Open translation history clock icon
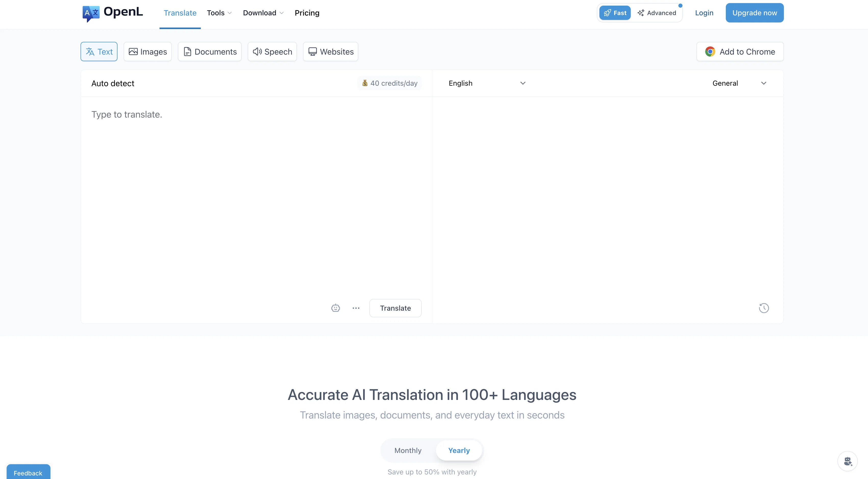 764,308
